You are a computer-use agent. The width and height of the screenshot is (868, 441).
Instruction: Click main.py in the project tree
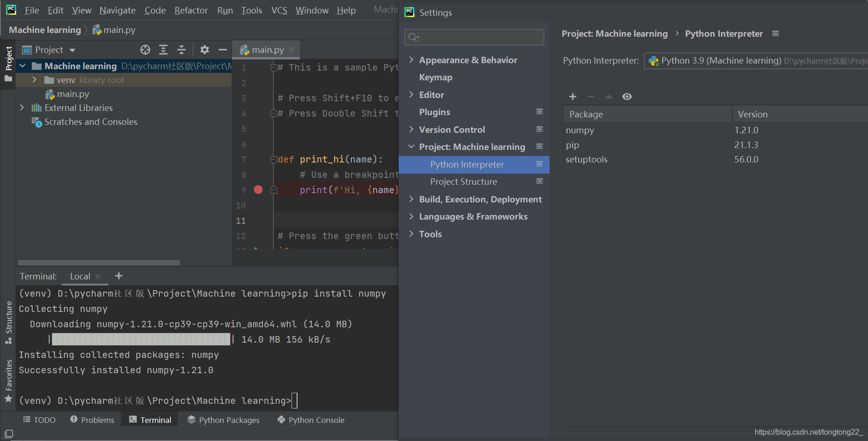click(73, 94)
